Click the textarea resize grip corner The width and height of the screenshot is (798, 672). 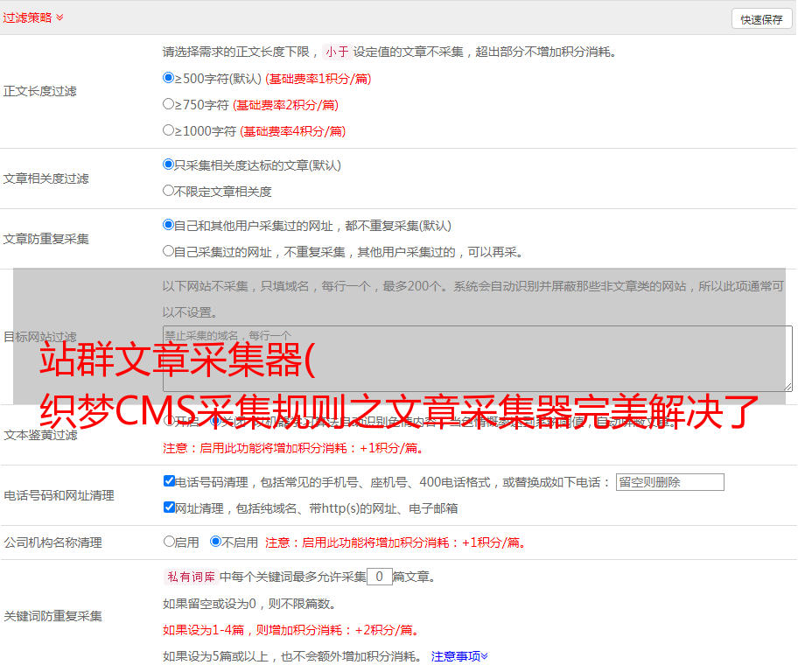(x=787, y=387)
